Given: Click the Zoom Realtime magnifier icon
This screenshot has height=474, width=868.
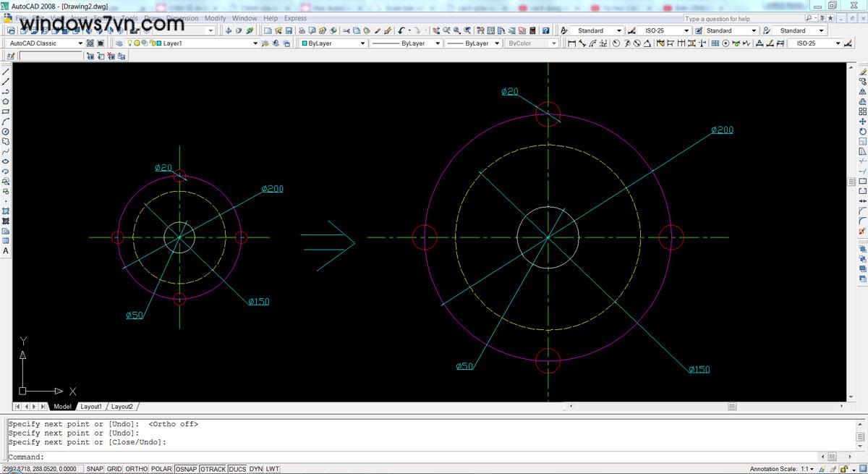Looking at the screenshot, I should (446, 30).
